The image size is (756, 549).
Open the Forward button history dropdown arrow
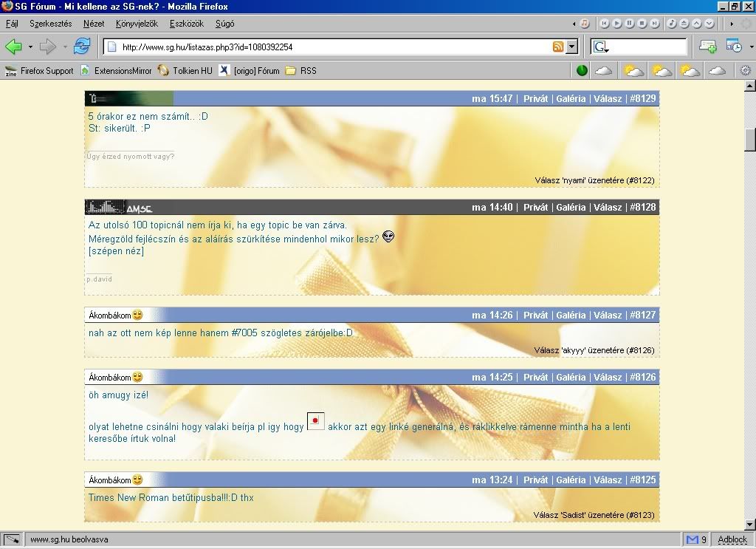65,47
